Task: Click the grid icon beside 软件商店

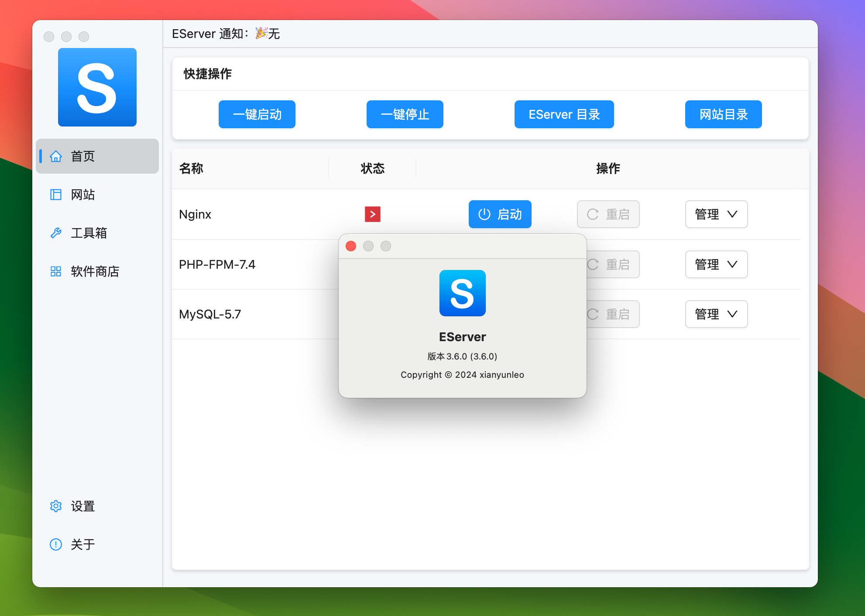Action: [56, 271]
